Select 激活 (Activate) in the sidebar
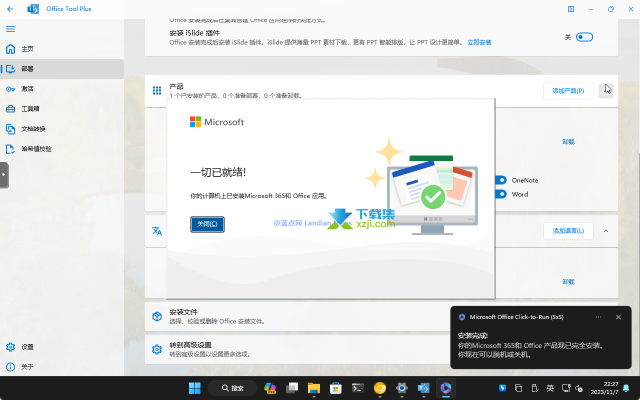Screen dimensions: 640x400 (x=27, y=88)
